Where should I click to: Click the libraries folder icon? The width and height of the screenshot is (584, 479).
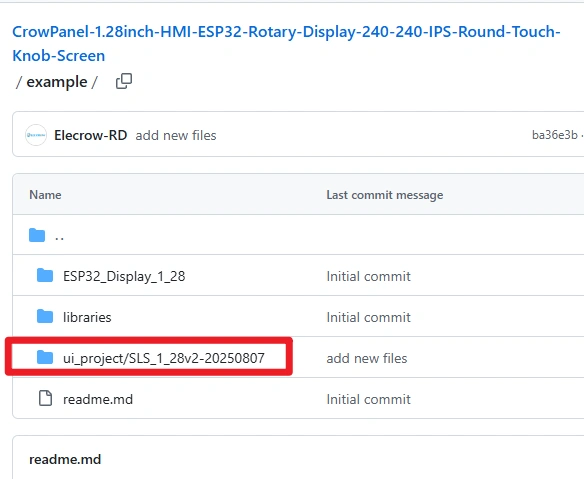click(x=45, y=317)
